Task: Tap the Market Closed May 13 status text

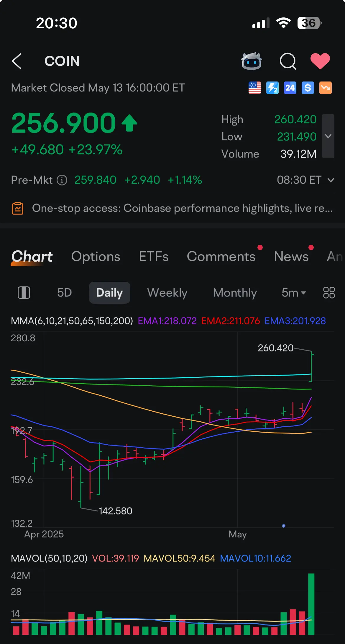Action: 98,88
